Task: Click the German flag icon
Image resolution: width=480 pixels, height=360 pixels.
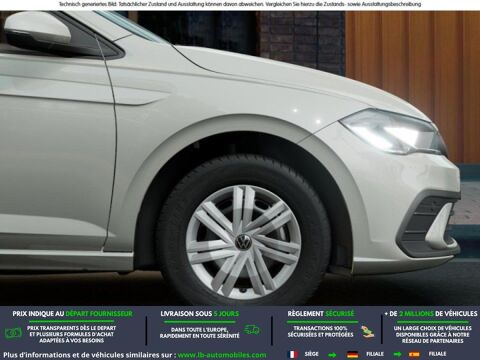Action: click(x=352, y=354)
